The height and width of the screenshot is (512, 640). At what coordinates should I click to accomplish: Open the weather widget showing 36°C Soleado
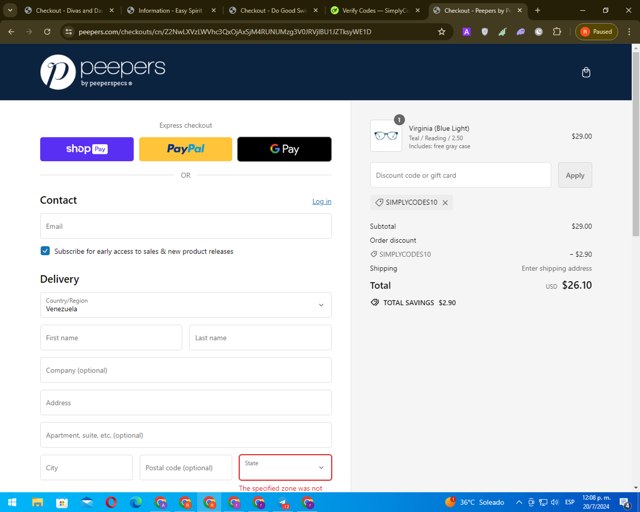[475, 502]
